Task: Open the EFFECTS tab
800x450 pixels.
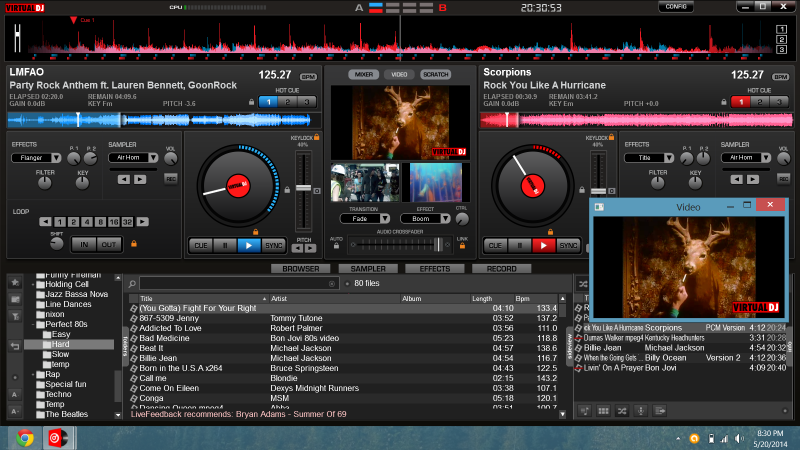Action: pos(435,268)
